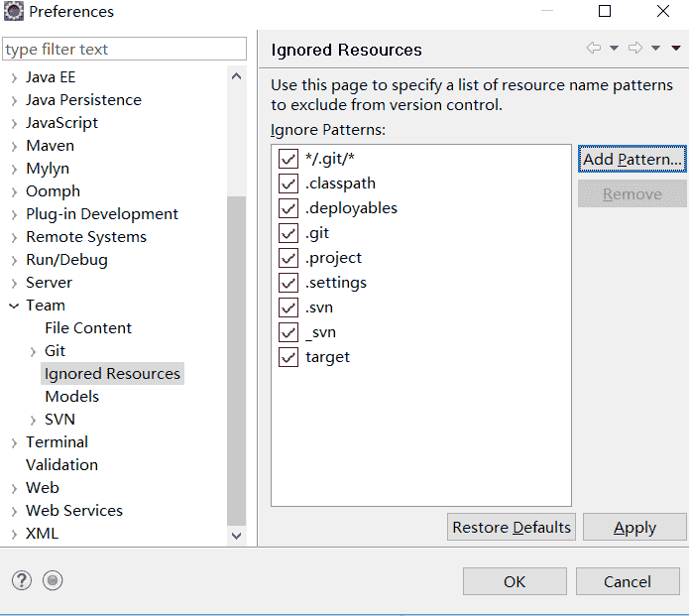This screenshot has height=616, width=689.
Task: Click Restore Defaults button
Action: [x=512, y=528]
